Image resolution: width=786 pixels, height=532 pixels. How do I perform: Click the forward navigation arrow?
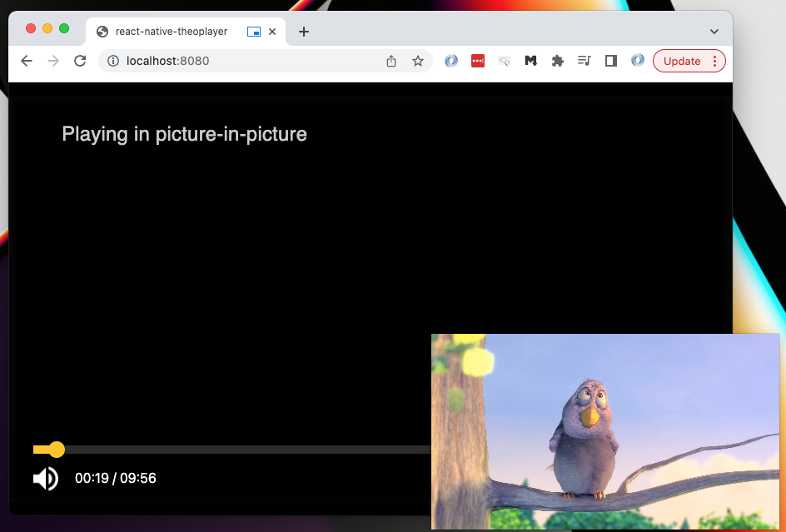click(x=53, y=61)
